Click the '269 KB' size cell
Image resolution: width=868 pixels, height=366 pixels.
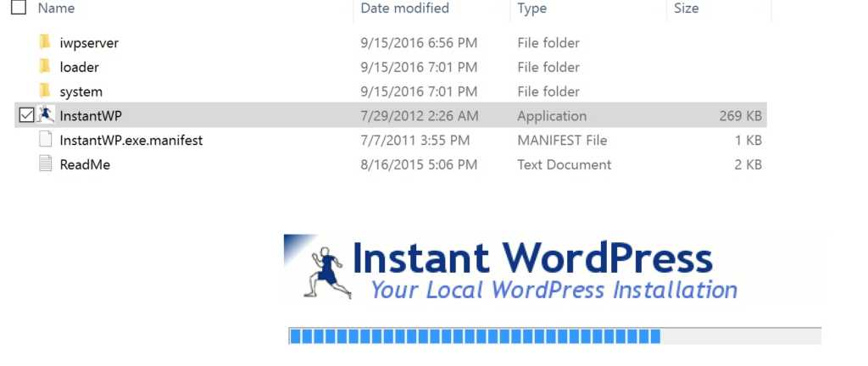tap(740, 115)
